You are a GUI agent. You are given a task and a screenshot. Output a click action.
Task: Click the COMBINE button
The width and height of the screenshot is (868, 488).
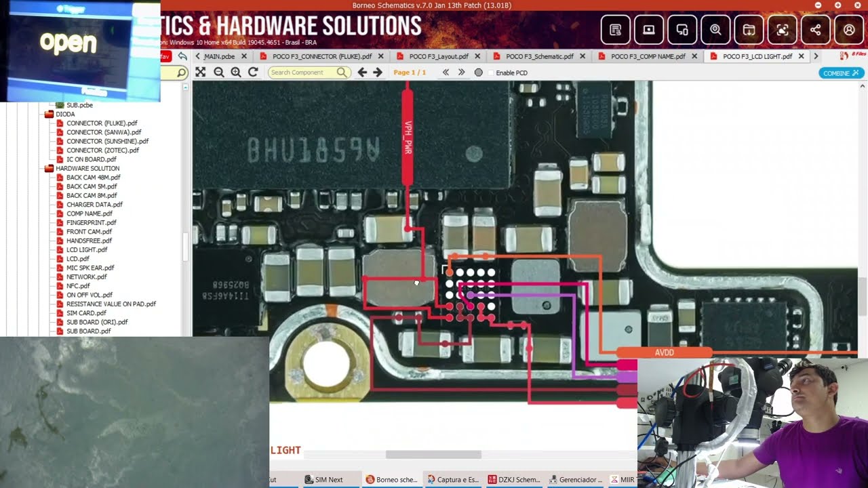(841, 73)
